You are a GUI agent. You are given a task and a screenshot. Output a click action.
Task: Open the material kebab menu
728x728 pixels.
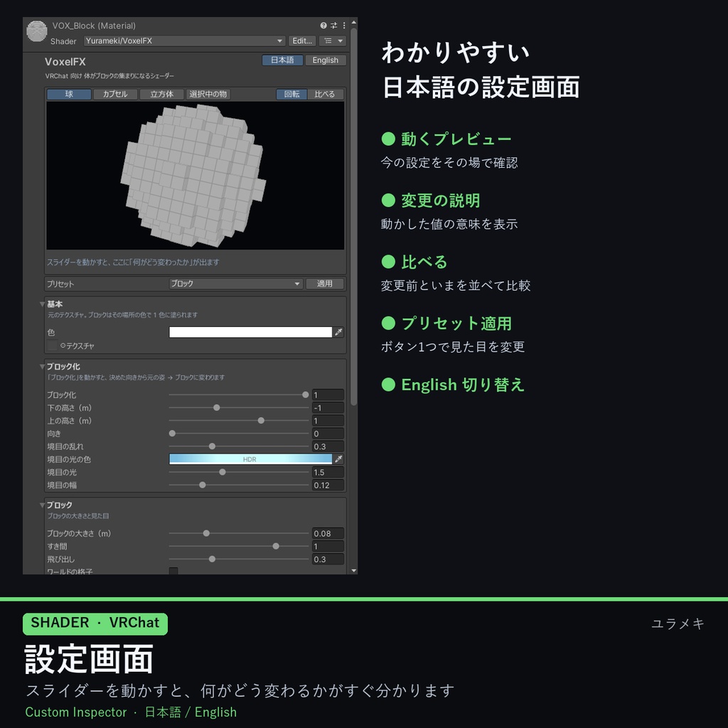pos(344,26)
